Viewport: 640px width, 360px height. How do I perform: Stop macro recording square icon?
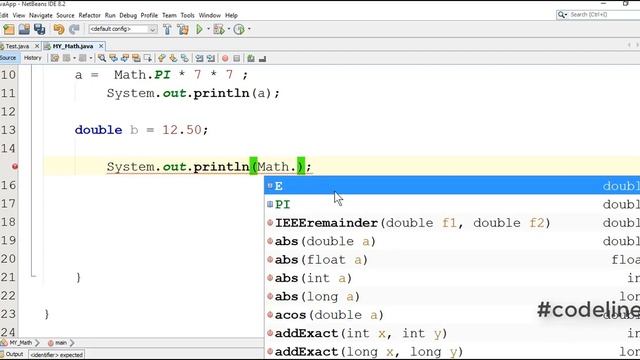coord(236,58)
